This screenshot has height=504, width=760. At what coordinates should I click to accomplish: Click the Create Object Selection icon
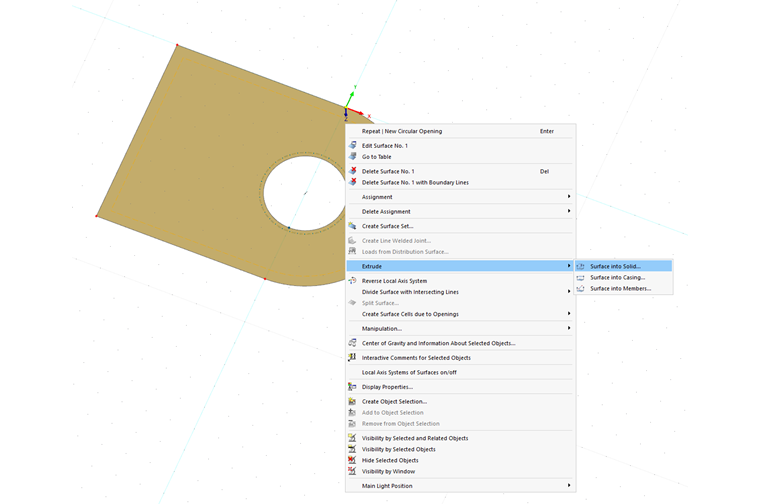(353, 401)
